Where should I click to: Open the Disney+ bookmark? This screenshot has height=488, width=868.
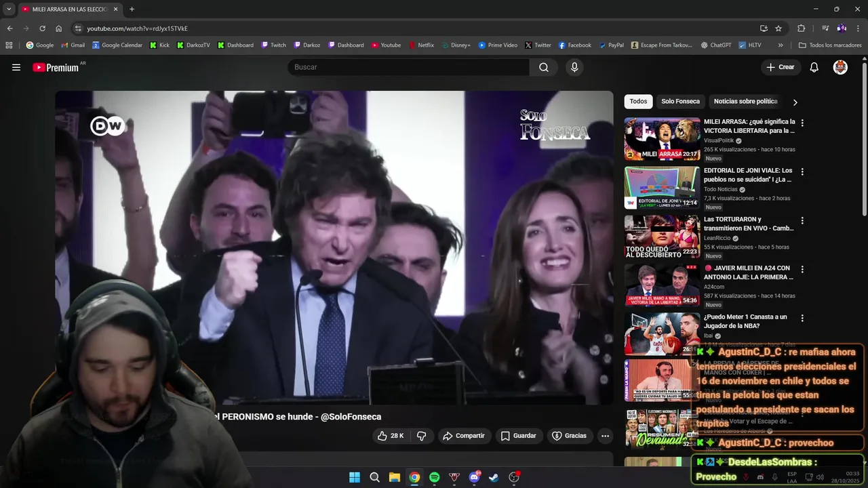point(456,45)
